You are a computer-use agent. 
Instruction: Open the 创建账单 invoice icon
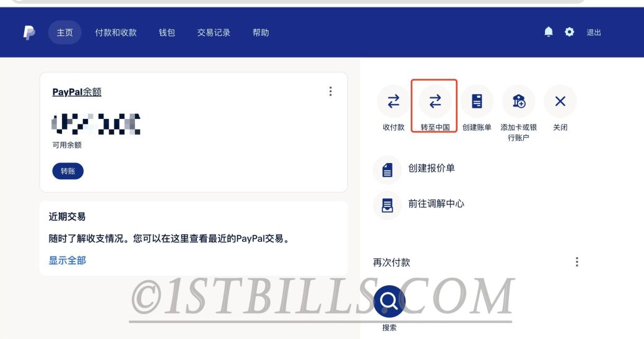click(477, 101)
